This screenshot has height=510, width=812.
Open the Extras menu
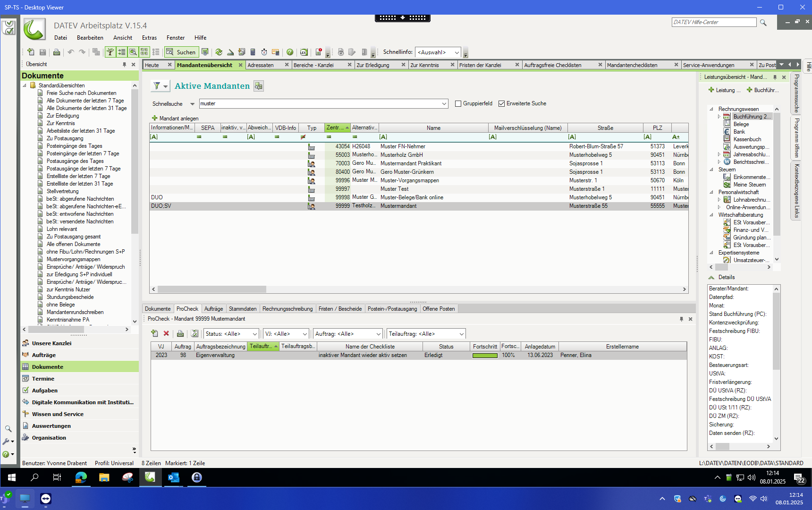click(149, 38)
